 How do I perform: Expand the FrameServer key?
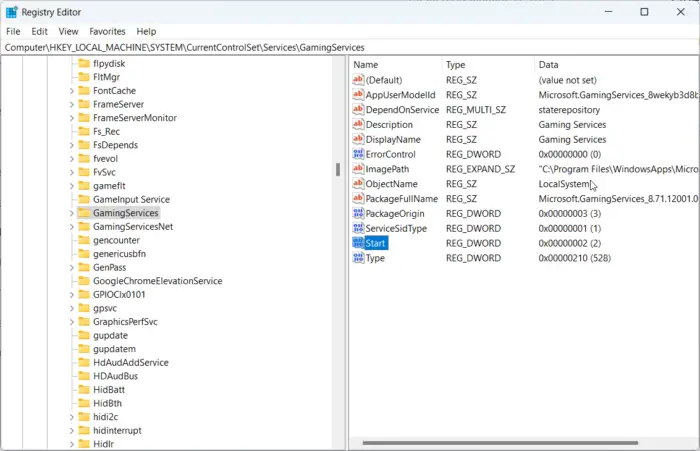(x=72, y=104)
